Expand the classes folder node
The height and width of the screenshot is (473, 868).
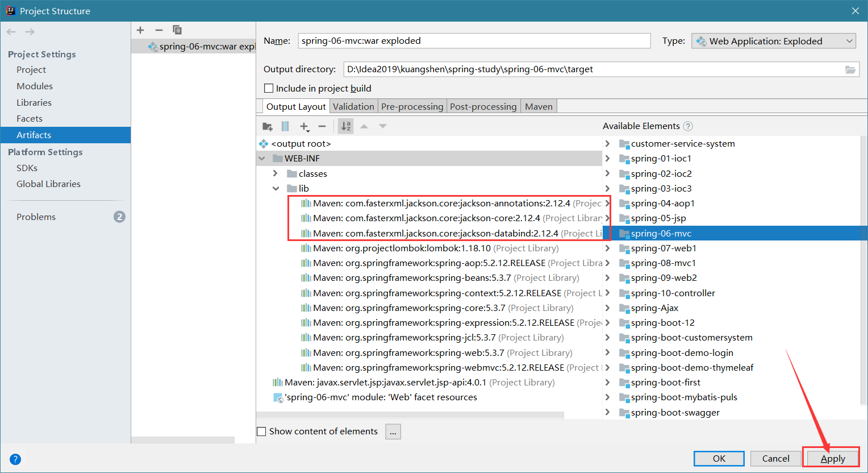(x=276, y=173)
